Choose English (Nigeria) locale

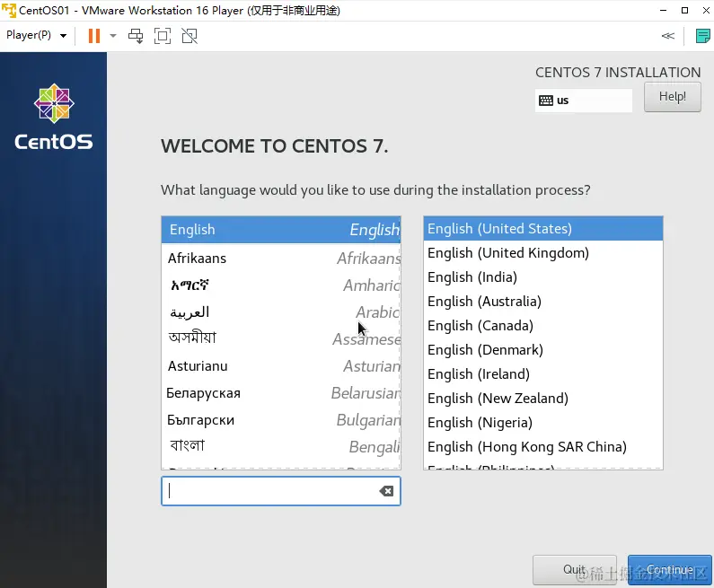tap(542, 423)
